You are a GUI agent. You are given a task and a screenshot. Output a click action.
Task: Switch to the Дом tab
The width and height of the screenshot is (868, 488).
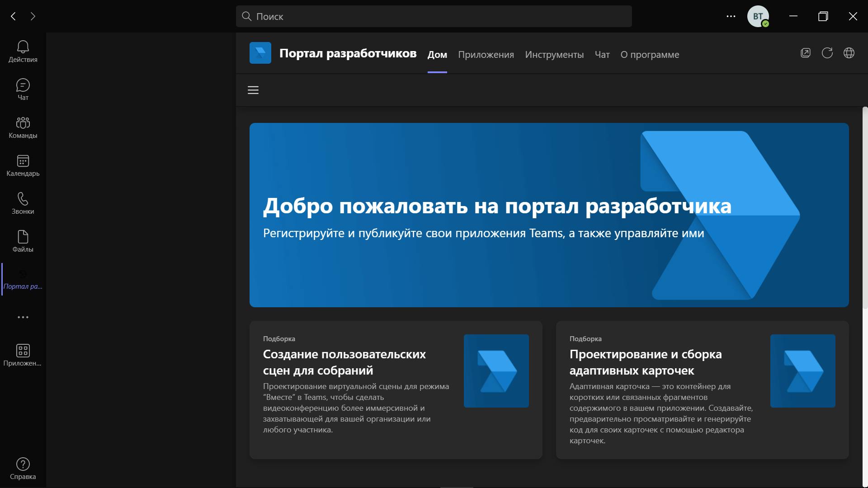[x=437, y=55]
